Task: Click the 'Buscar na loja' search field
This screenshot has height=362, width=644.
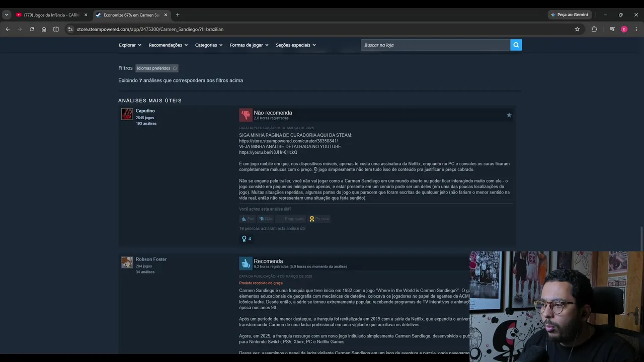Action: [435, 45]
